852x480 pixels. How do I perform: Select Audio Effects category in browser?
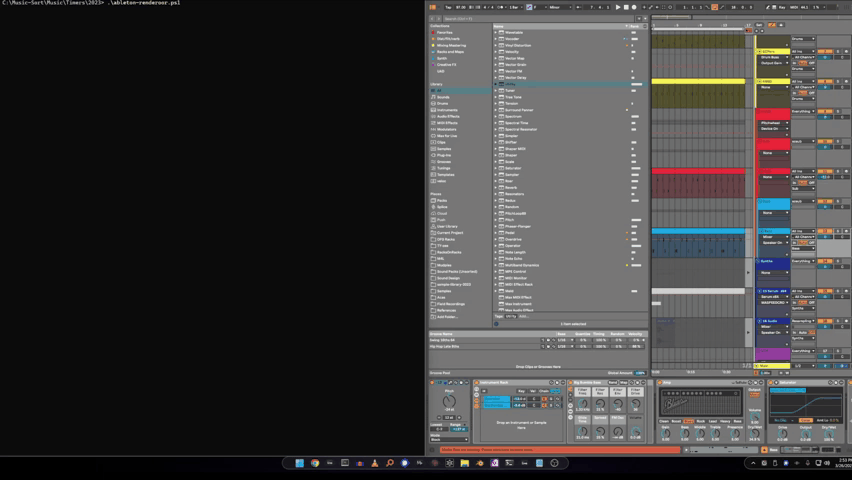pyautogui.click(x=447, y=116)
